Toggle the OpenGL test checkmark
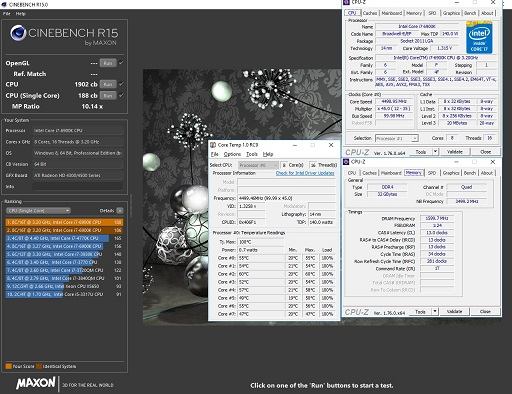Screen dimensions: 512x394 (x=121, y=63)
